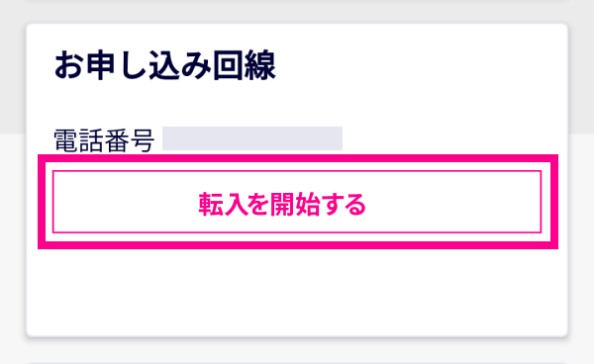Click the 電話番号 label
The height and width of the screenshot is (364, 594).
click(x=104, y=140)
